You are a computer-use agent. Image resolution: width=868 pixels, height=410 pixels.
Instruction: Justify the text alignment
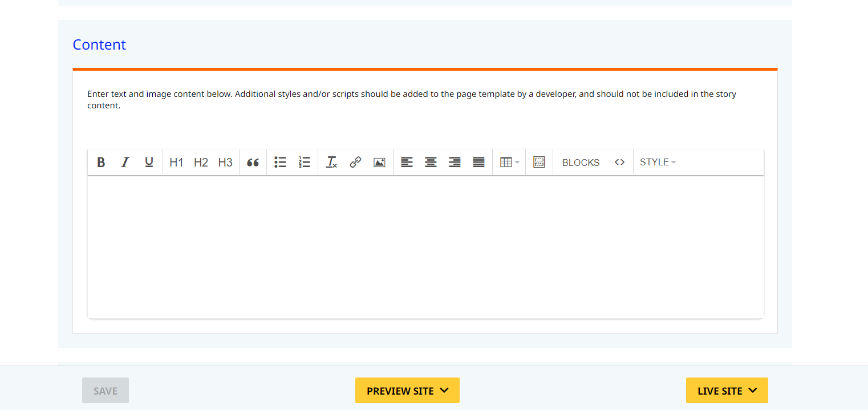pyautogui.click(x=478, y=163)
